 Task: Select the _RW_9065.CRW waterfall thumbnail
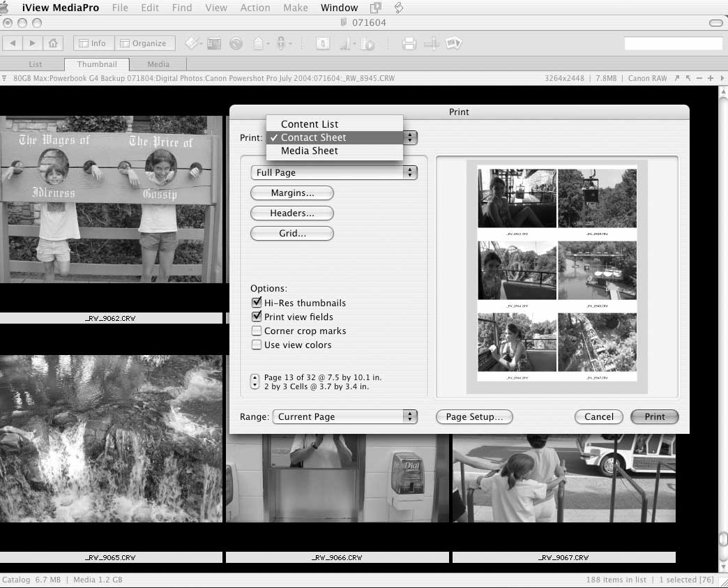pyautogui.click(x=111, y=439)
